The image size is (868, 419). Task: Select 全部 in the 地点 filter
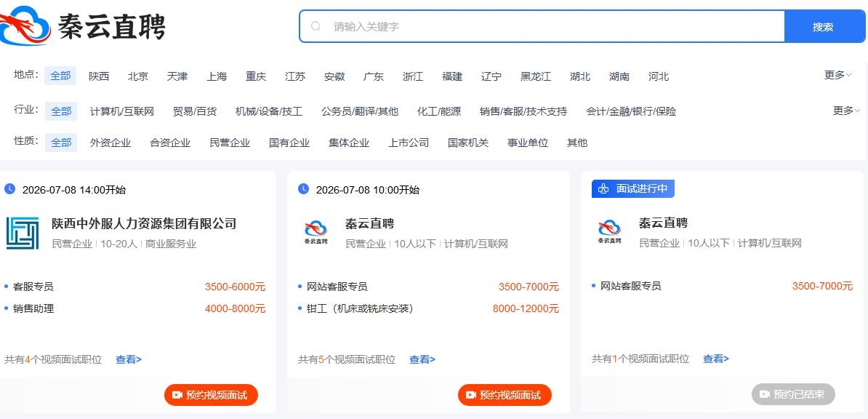click(x=60, y=76)
